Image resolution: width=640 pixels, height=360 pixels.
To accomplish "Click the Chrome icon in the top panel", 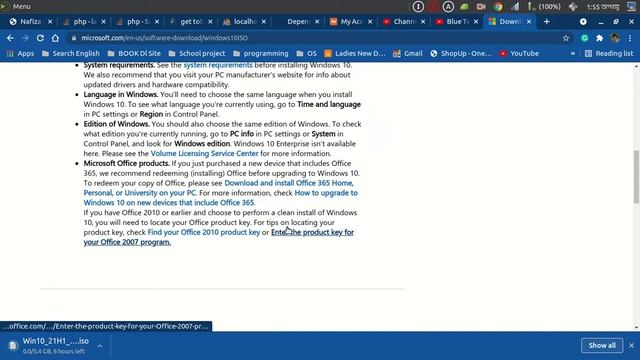I will tap(498, 7).
